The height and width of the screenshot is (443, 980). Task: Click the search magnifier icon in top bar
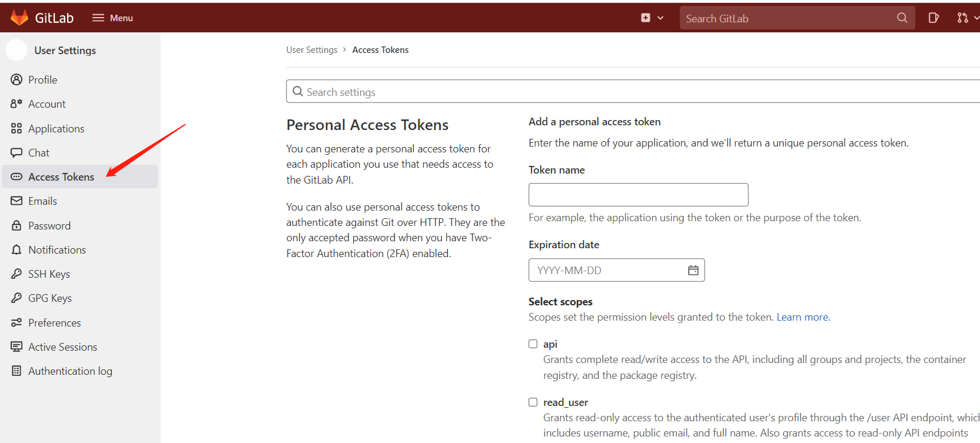pyautogui.click(x=902, y=18)
